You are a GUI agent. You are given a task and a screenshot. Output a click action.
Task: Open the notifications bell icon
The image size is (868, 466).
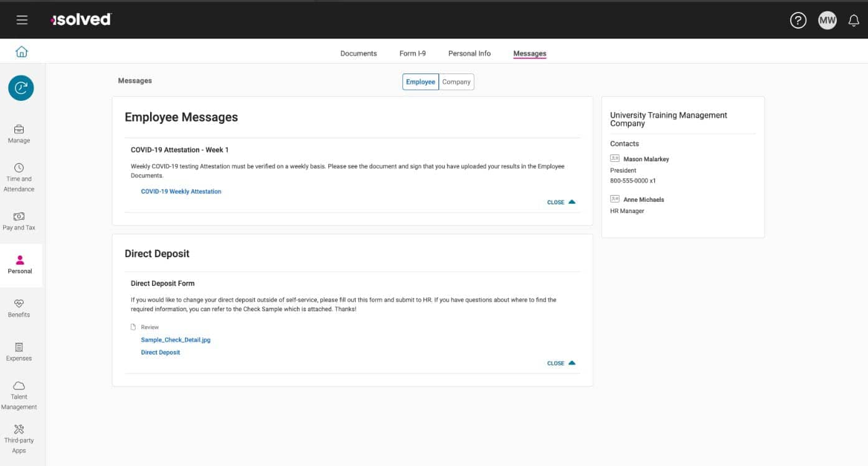(854, 21)
